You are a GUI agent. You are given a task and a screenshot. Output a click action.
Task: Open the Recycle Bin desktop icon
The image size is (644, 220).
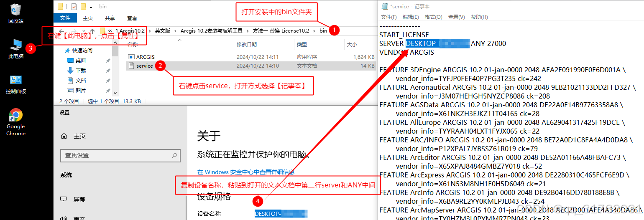tap(15, 13)
